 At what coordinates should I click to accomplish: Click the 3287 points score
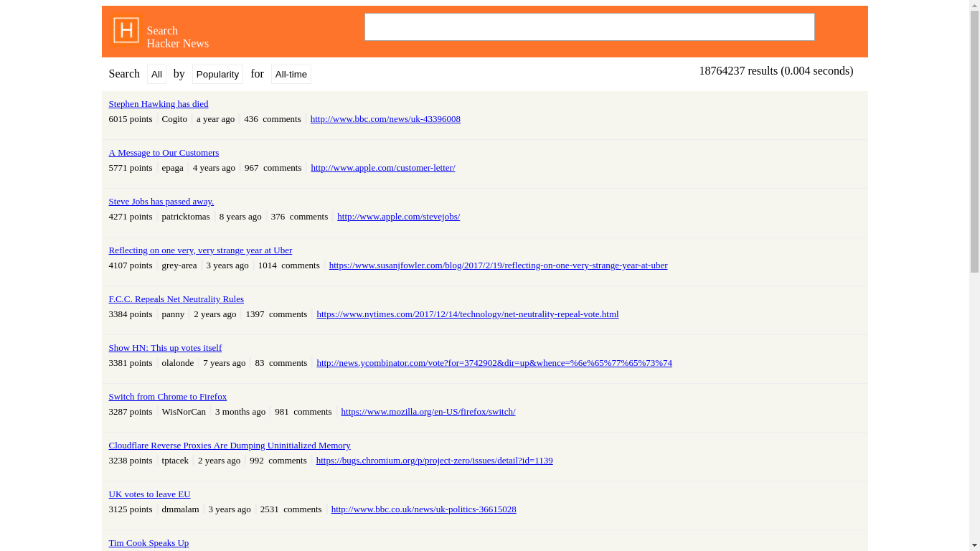coord(131,412)
